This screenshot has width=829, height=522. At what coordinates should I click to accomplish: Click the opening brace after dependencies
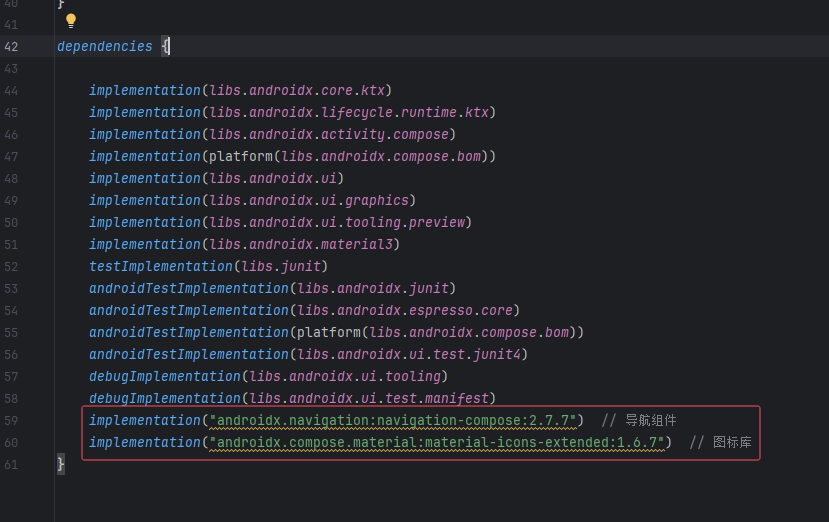click(165, 47)
